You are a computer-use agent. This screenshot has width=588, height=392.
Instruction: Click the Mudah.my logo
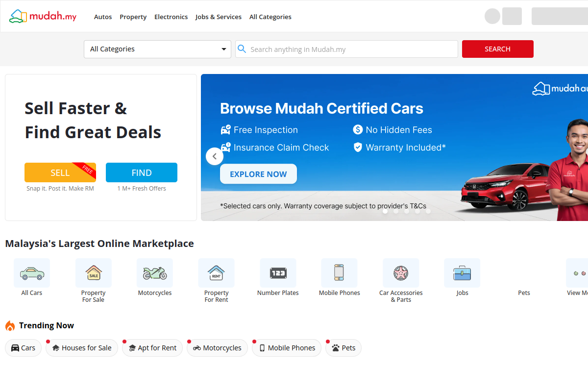click(x=43, y=16)
